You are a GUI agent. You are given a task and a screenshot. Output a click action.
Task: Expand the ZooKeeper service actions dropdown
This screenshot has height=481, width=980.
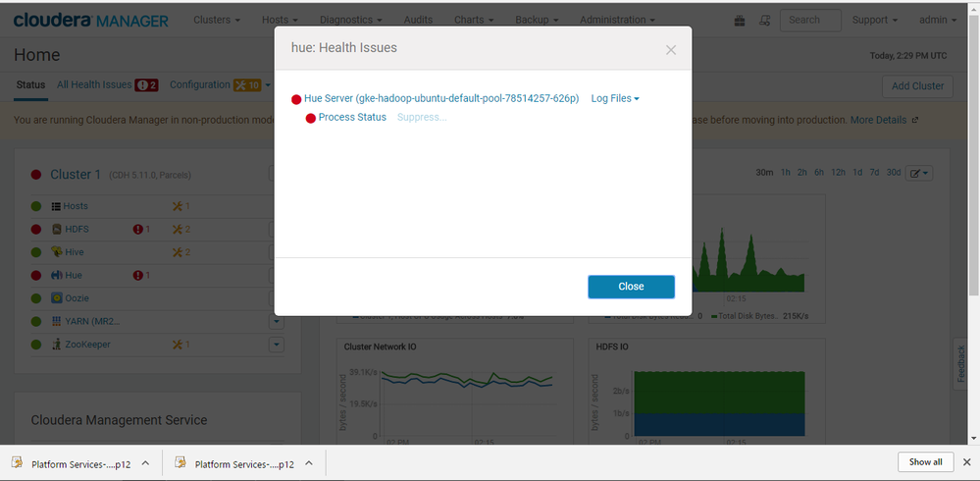(277, 345)
